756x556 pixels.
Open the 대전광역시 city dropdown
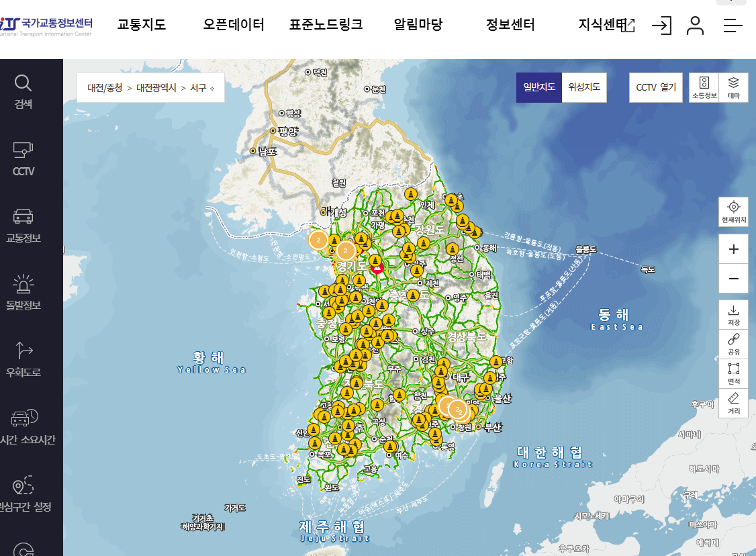(156, 88)
